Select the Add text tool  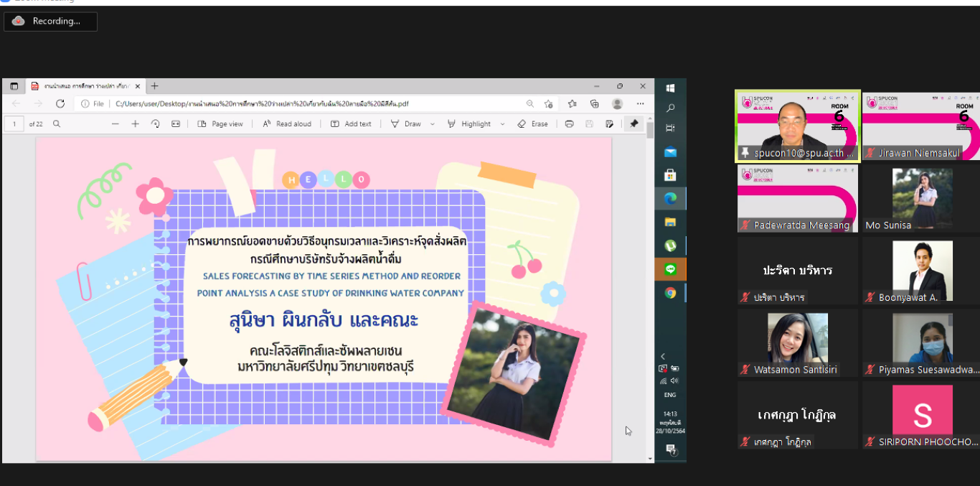pyautogui.click(x=351, y=123)
